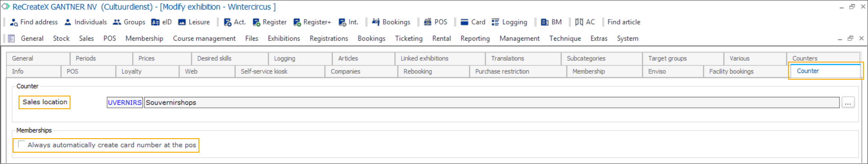This screenshot has width=868, height=164.
Task: Open the Ticketing menu
Action: point(409,39)
